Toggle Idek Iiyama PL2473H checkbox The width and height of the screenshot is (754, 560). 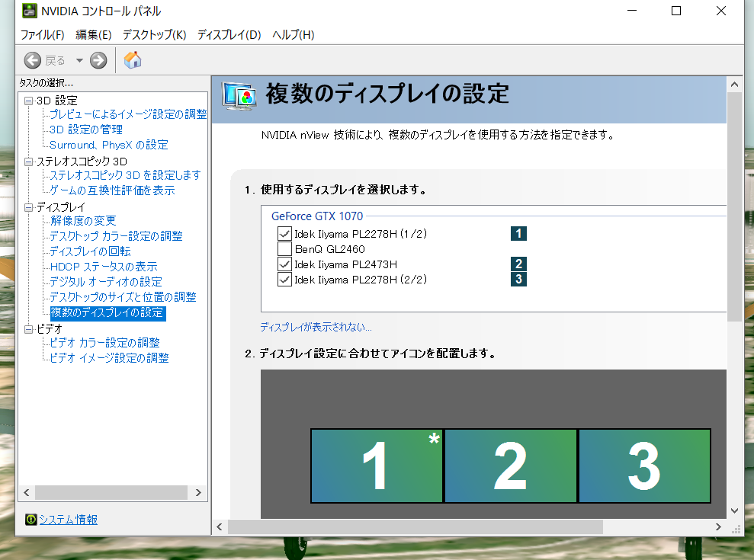click(x=284, y=264)
